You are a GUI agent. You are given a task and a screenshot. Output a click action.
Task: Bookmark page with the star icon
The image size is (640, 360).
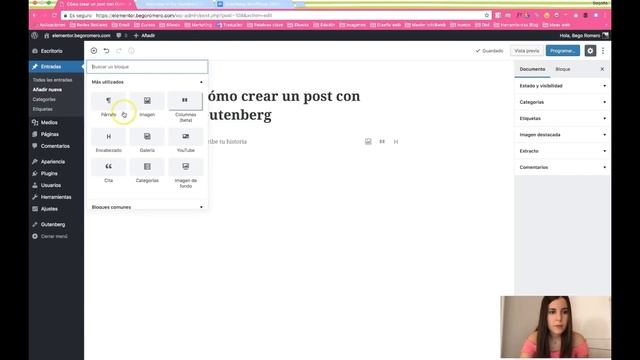click(487, 15)
